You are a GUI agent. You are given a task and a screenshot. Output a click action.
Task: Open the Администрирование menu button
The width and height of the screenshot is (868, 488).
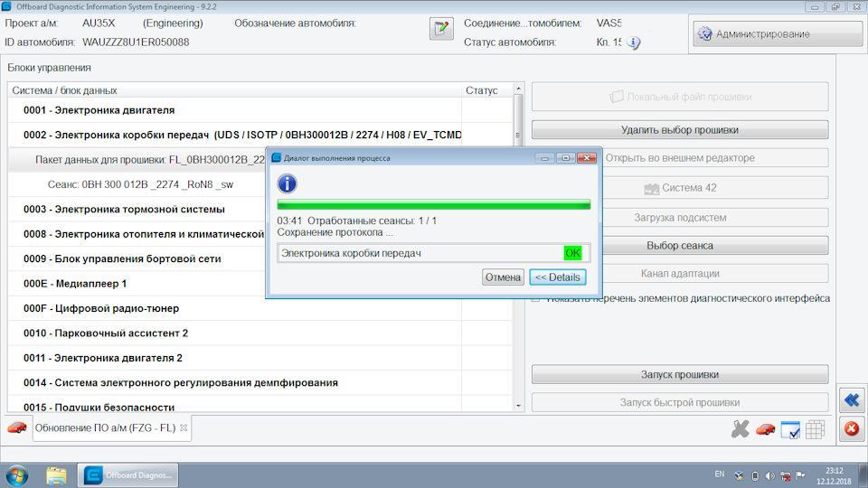[778, 33]
